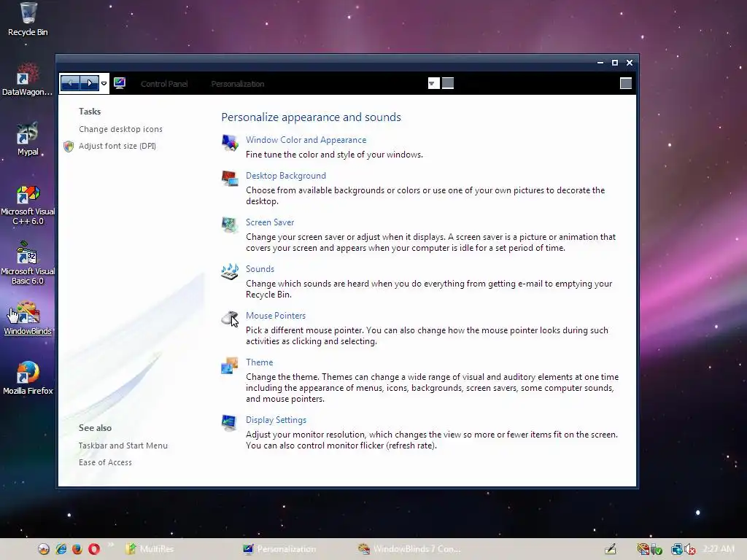The width and height of the screenshot is (747, 560).
Task: Expand quick launch overflow chevron
Action: (111, 545)
